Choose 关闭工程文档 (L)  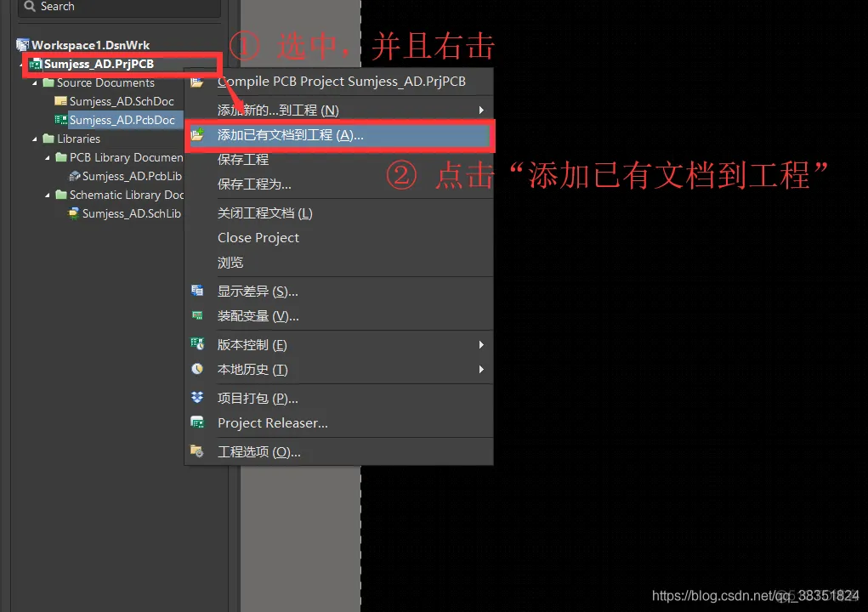339,213
